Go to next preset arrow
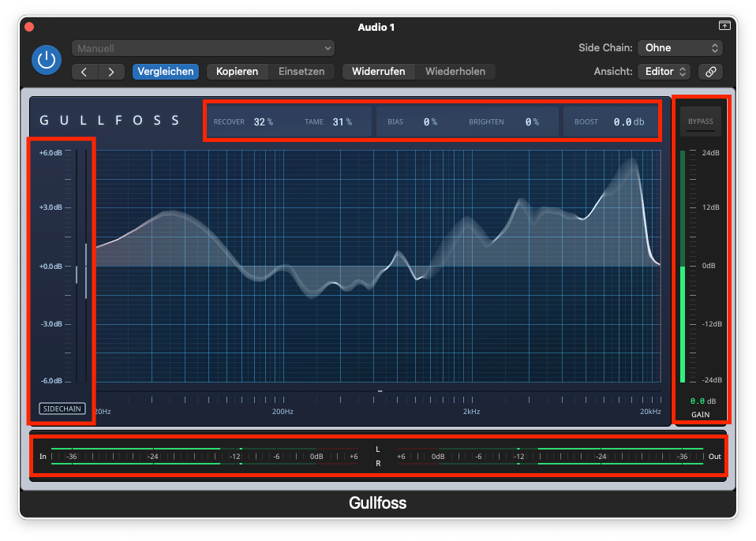 111,72
